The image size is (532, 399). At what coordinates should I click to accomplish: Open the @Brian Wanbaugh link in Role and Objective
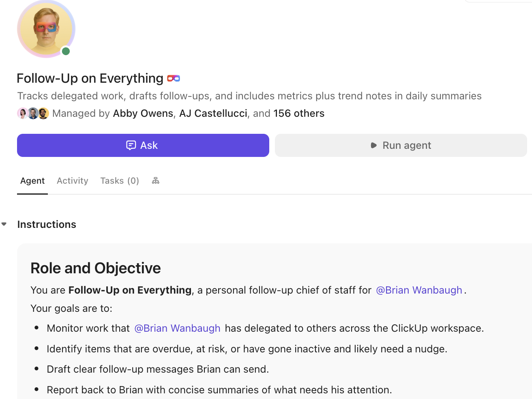(x=419, y=290)
